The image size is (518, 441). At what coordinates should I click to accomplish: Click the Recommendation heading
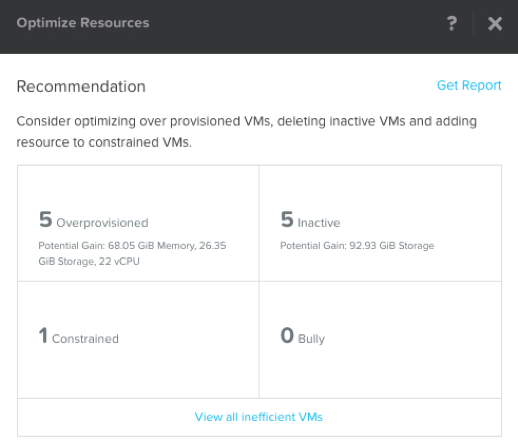coord(81,86)
